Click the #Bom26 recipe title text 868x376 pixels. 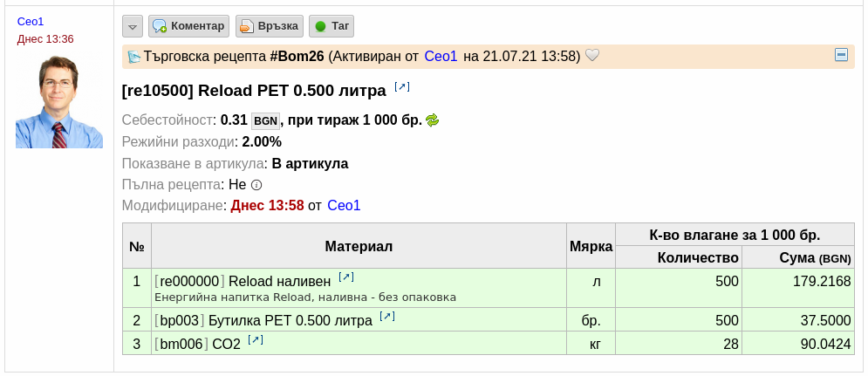(x=297, y=56)
